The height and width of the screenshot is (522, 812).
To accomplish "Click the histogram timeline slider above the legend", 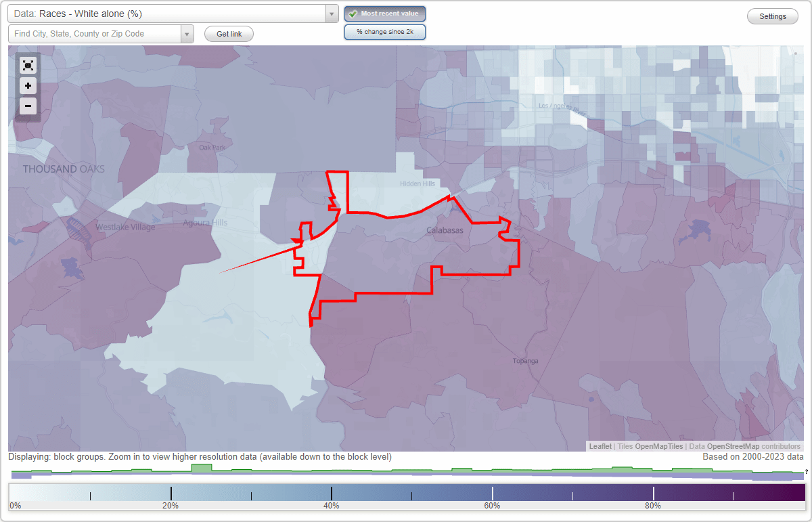I will click(406, 470).
